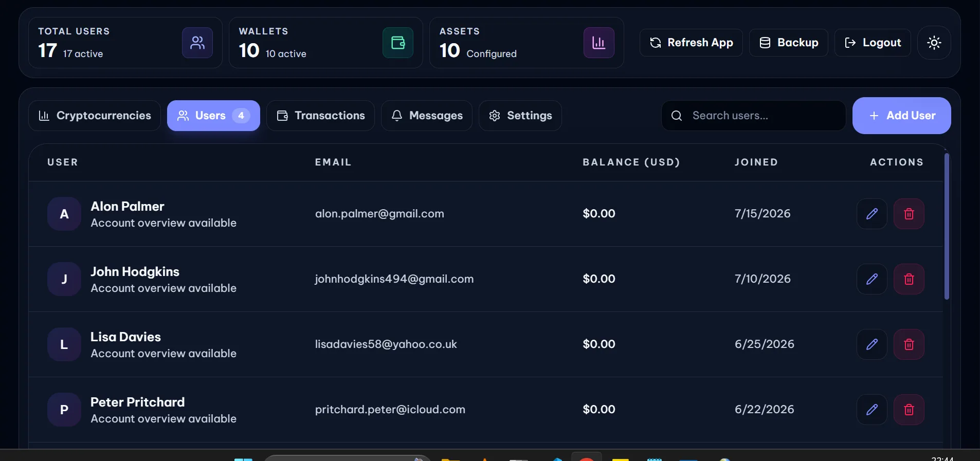Click the green Wallets card icon

click(398, 43)
